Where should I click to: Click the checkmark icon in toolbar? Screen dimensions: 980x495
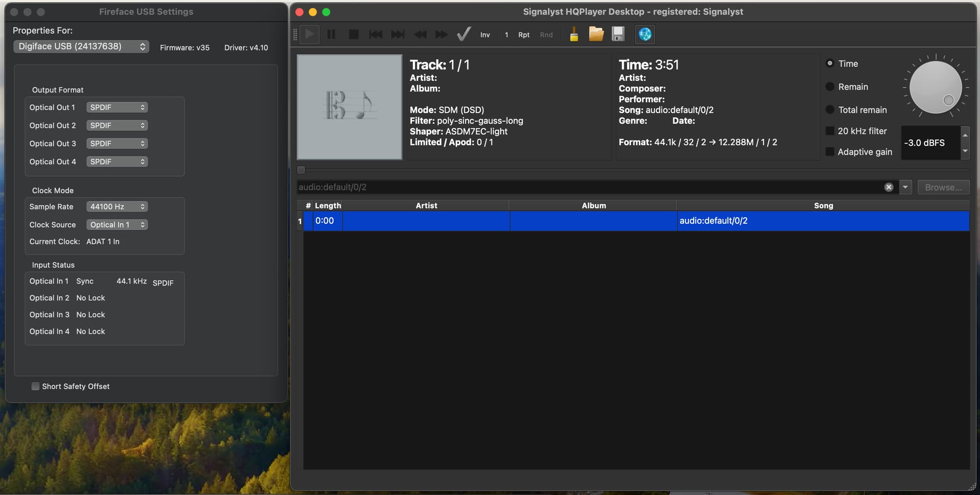463,34
